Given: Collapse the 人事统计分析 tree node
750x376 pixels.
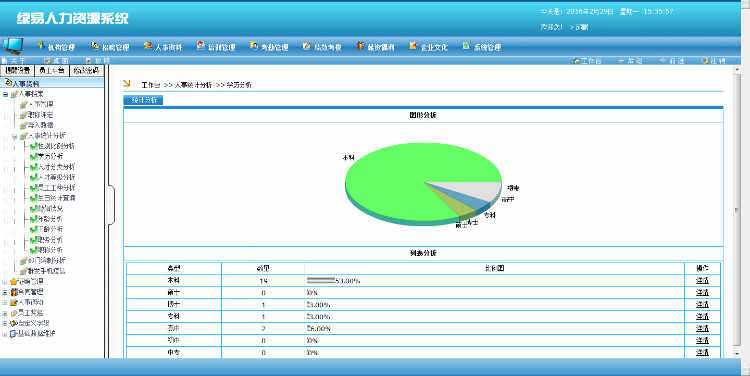Looking at the screenshot, I should click(14, 136).
